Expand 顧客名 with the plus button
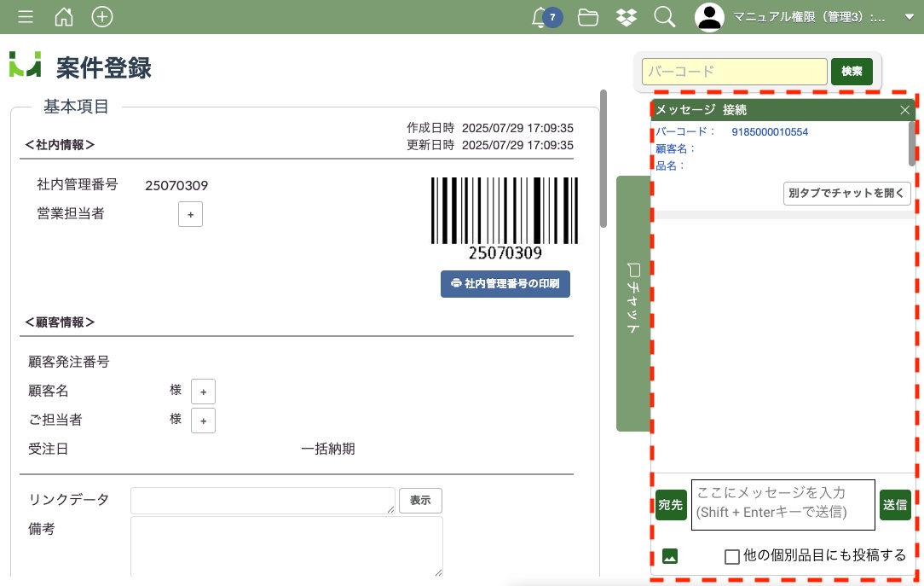Screen dimensions: 924x586 (x=203, y=392)
